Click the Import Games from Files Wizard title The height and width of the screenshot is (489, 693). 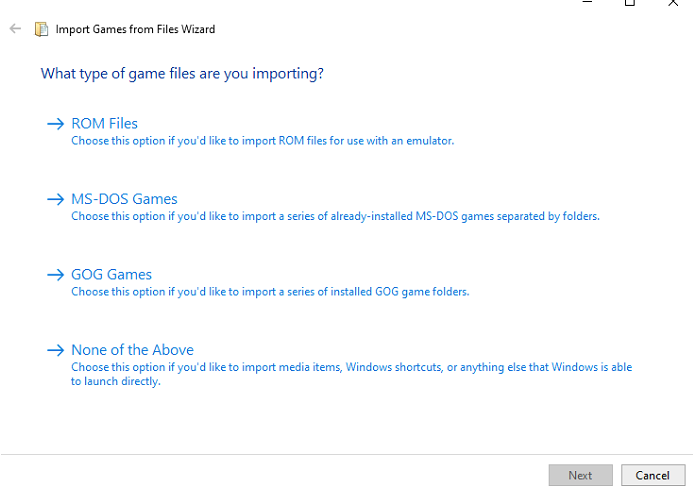(135, 29)
